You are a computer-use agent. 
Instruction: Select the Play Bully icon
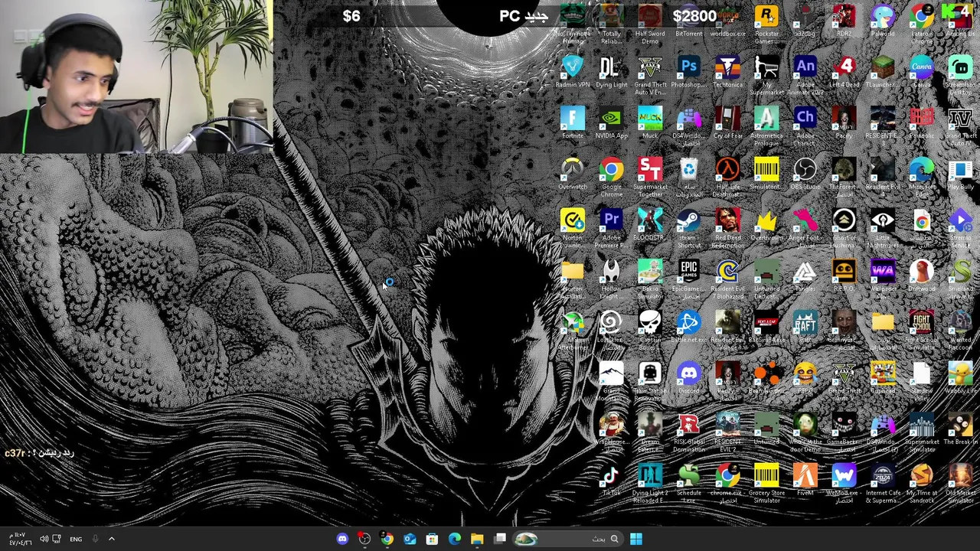pyautogui.click(x=960, y=174)
